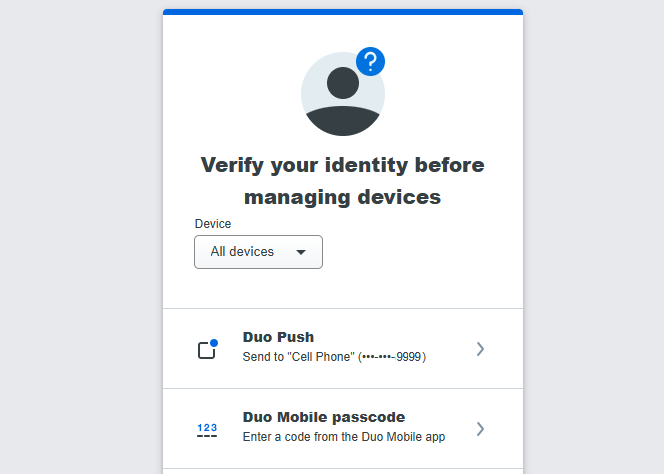
Task: Click gray page background left of card
Action: 80,240
